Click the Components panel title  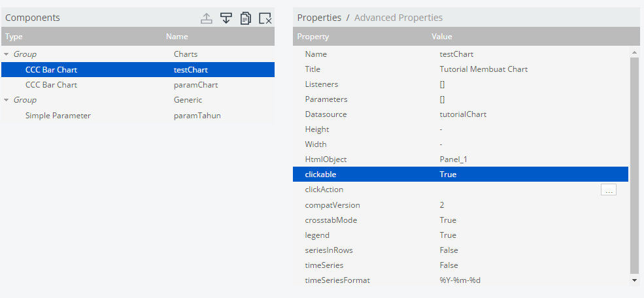tap(33, 18)
